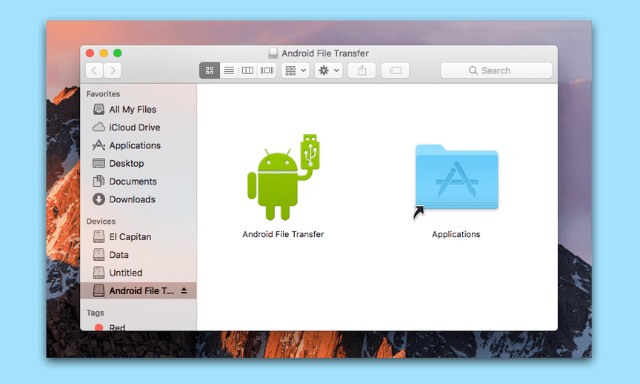Click the window title proxy disk icon
This screenshot has height=384, width=640.
pyautogui.click(x=273, y=53)
